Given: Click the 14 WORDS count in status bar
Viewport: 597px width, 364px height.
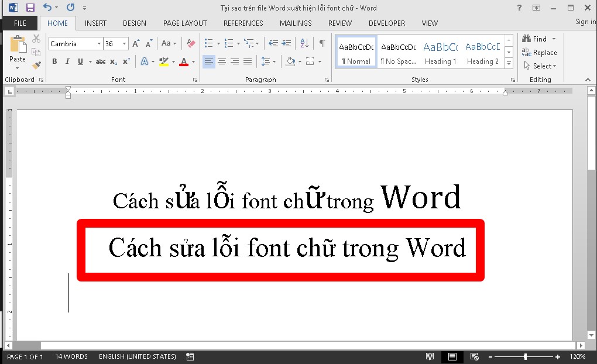Looking at the screenshot, I should click(71, 357).
